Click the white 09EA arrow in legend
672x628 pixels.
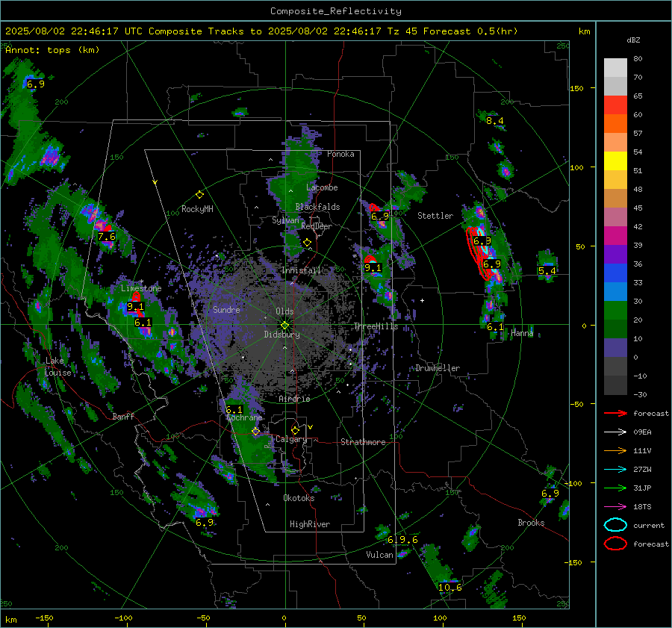click(615, 432)
